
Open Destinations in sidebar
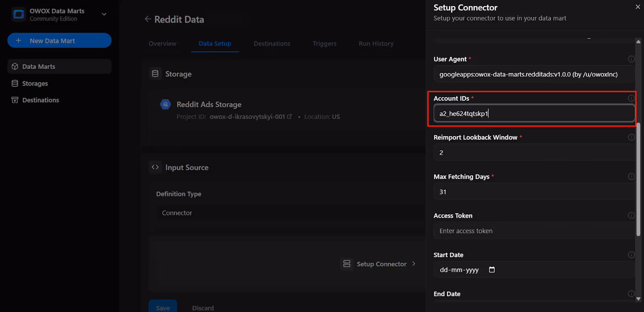tap(59, 100)
